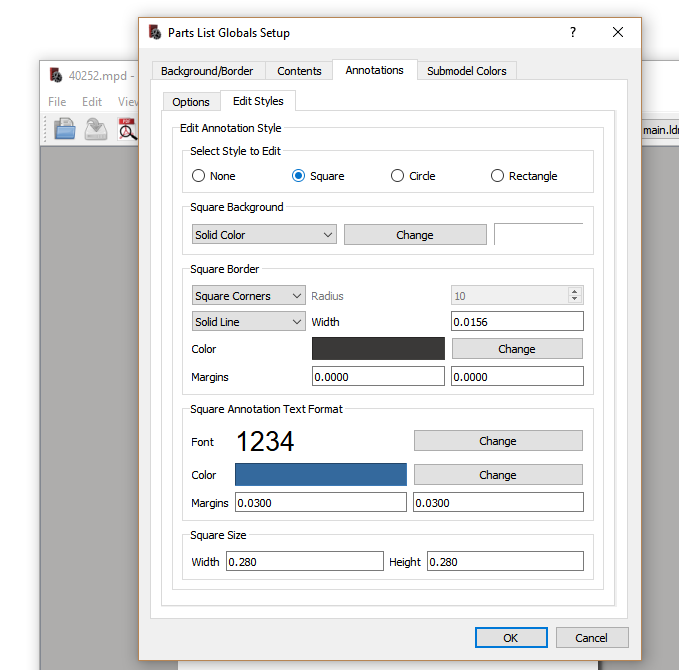Click Change button for Square Background
Image resolution: width=679 pixels, height=670 pixels.
(x=415, y=235)
